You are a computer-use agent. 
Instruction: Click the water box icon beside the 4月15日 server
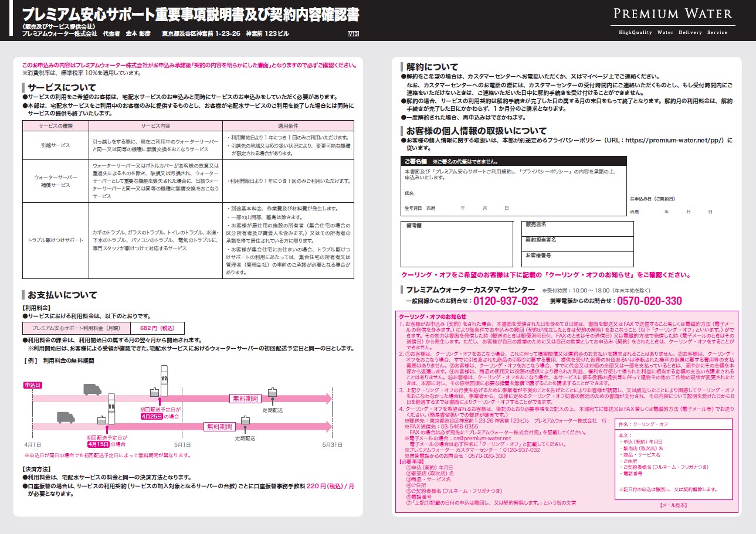(101, 420)
